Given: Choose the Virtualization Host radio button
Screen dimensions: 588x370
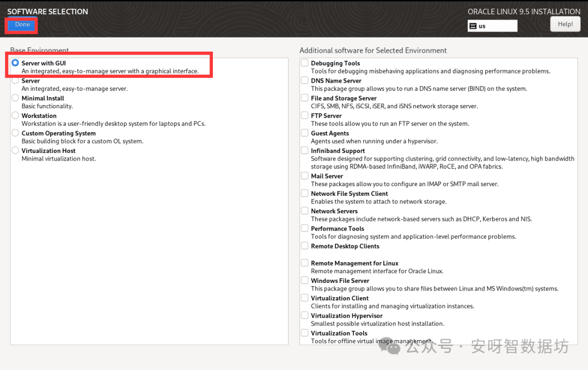Looking at the screenshot, I should (x=15, y=150).
